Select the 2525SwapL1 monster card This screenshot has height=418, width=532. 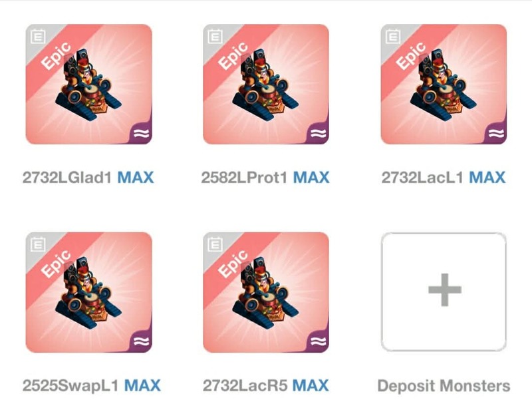pos(88,292)
